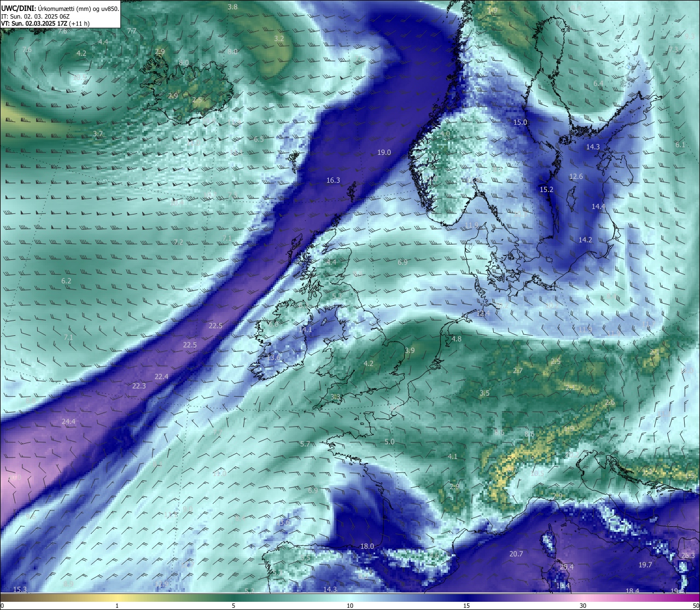The width and height of the screenshot is (700, 610).
Task: Click the 15.3 value in the bottom-left corner
Action: [x=20, y=590]
